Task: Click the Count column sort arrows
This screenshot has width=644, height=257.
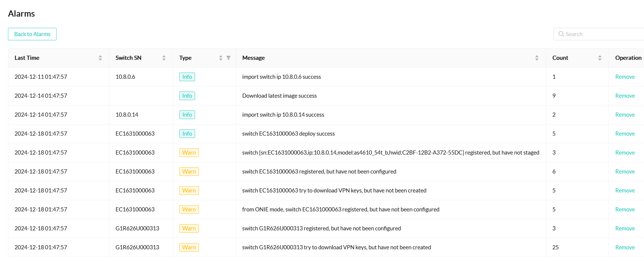Action: click(600, 58)
